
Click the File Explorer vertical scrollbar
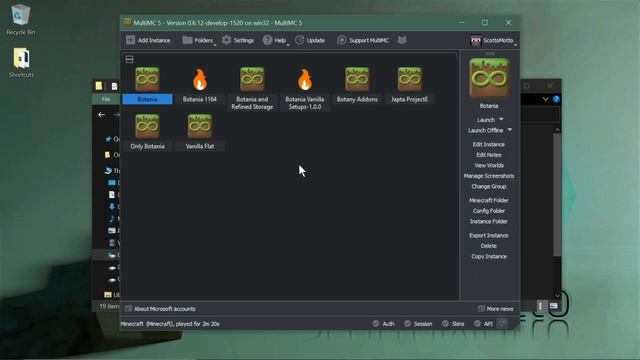point(557,196)
